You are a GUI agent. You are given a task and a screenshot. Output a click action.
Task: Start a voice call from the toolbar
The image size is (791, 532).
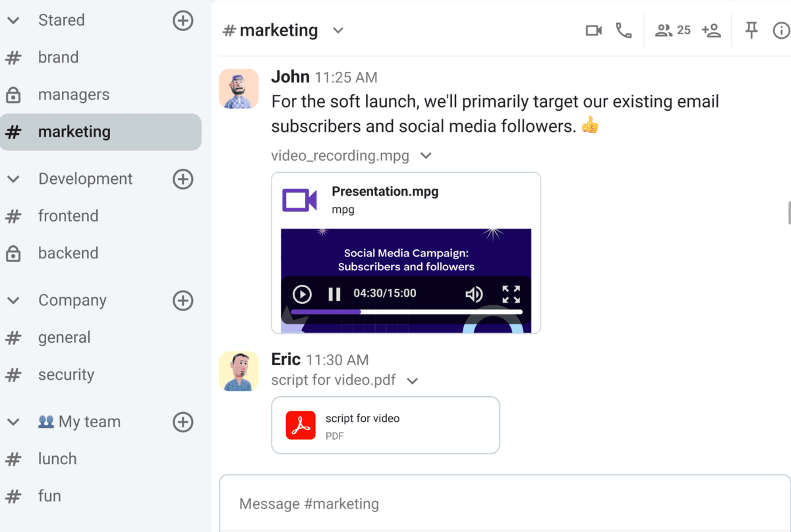click(x=624, y=30)
